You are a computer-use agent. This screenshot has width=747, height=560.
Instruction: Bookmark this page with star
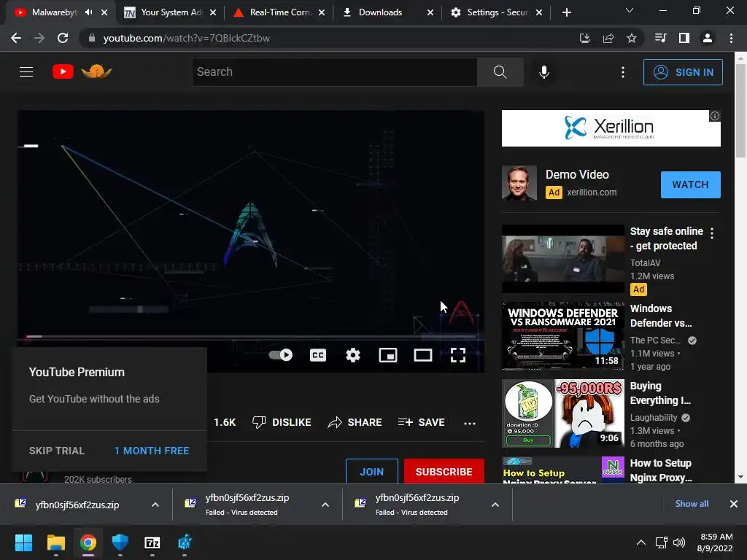[632, 38]
